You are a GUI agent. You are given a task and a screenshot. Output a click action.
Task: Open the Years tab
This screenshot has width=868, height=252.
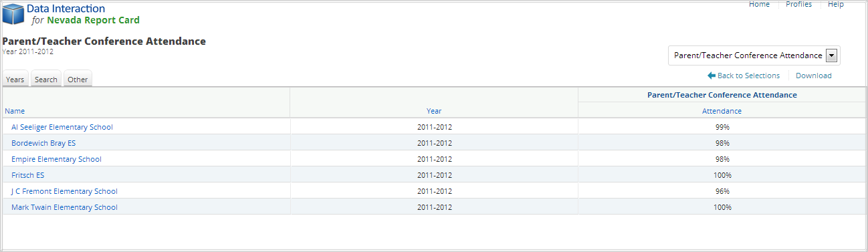(x=15, y=79)
